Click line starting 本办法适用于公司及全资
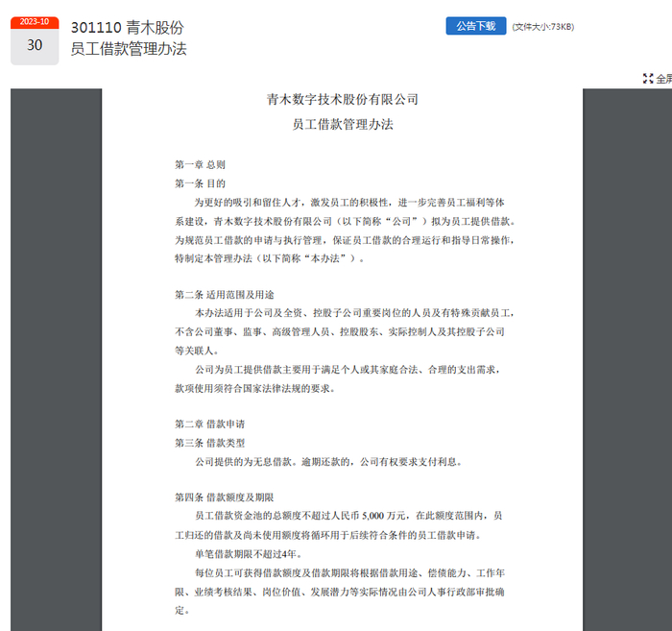The height and width of the screenshot is (631, 672). click(355, 313)
